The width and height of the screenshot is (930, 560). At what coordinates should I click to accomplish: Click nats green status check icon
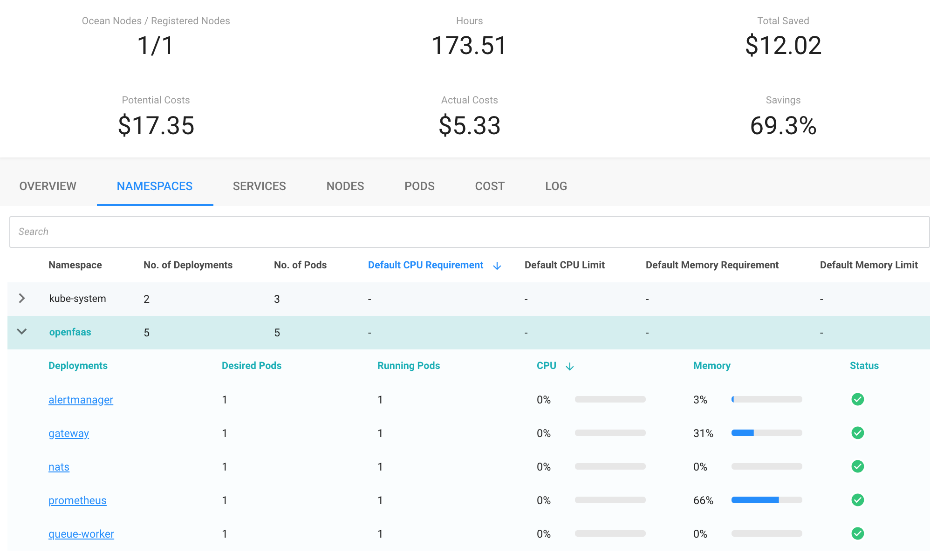[x=857, y=466]
